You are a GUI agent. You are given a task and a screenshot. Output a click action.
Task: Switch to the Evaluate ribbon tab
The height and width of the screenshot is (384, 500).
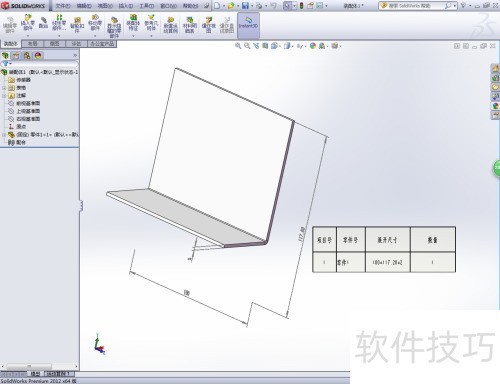click(76, 44)
